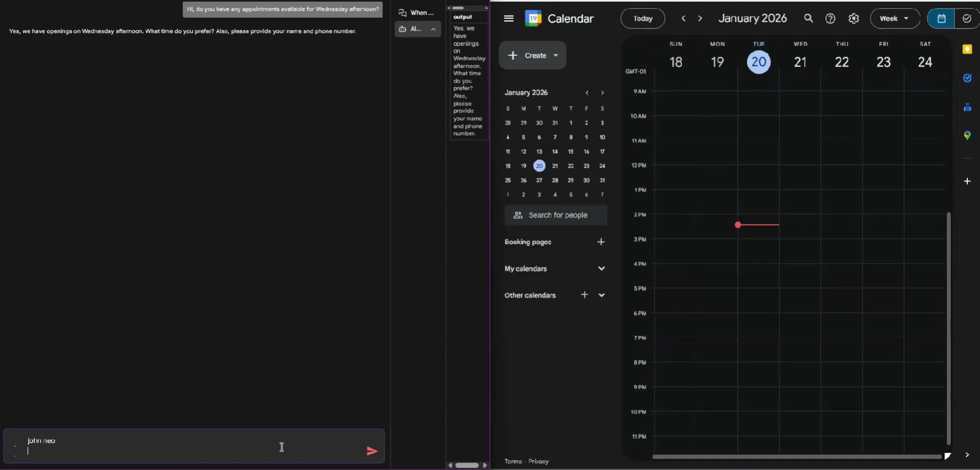Click the Search for people field
This screenshot has width=980, height=470.
pyautogui.click(x=557, y=215)
